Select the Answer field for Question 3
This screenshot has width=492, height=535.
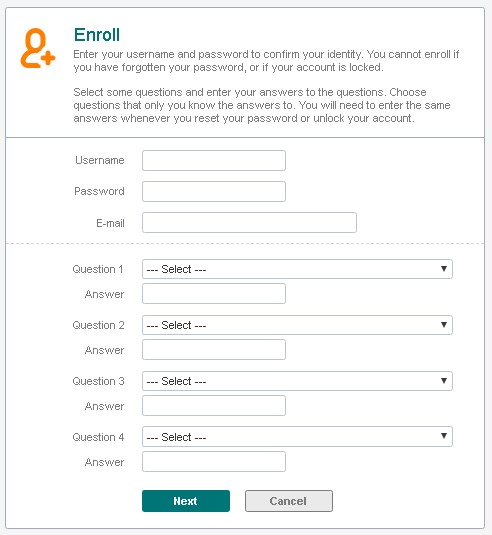tap(214, 405)
